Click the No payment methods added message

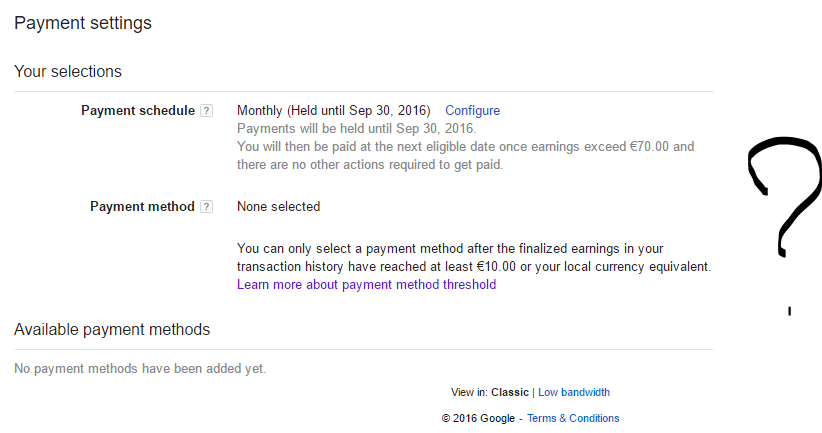[140, 368]
